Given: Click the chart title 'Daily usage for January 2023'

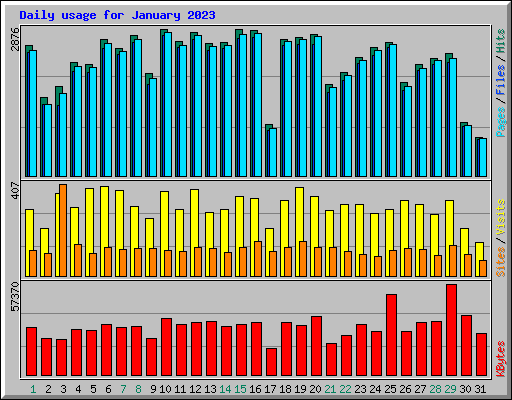Looking at the screenshot, I should click(x=117, y=15).
